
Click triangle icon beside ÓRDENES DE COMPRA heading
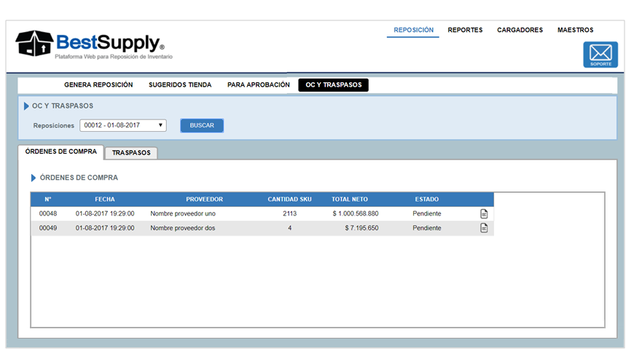click(34, 178)
